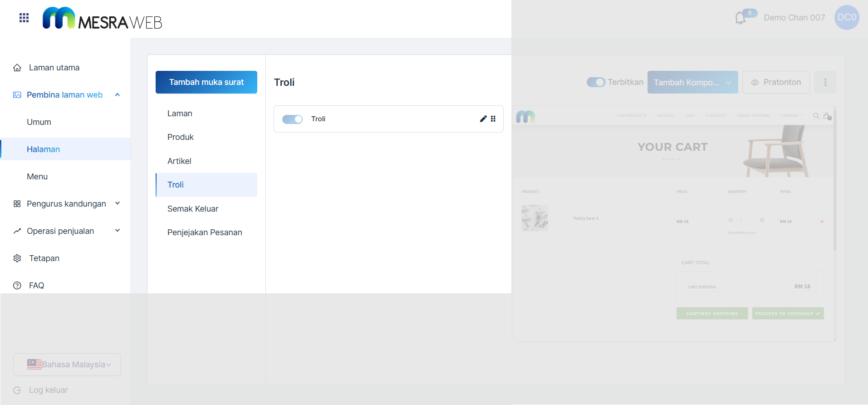
Task: Click the MesraWeb logo
Action: (103, 19)
